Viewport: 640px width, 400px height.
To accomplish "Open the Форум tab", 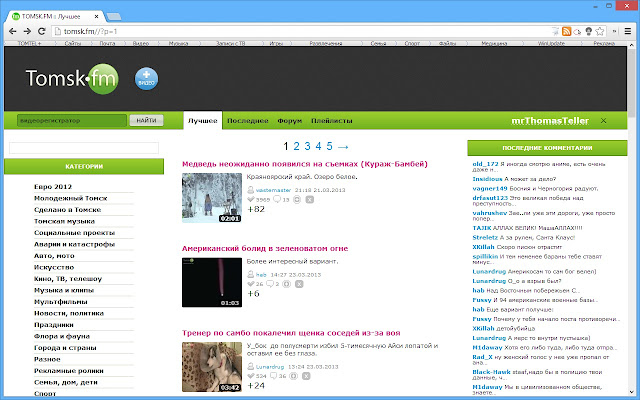I will (290, 121).
